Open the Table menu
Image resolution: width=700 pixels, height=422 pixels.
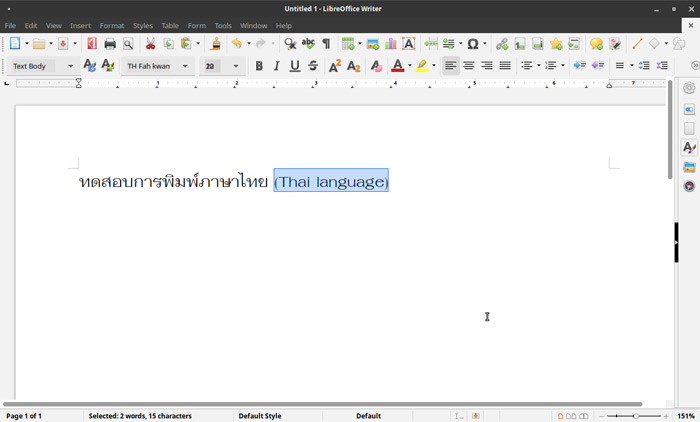pos(170,25)
